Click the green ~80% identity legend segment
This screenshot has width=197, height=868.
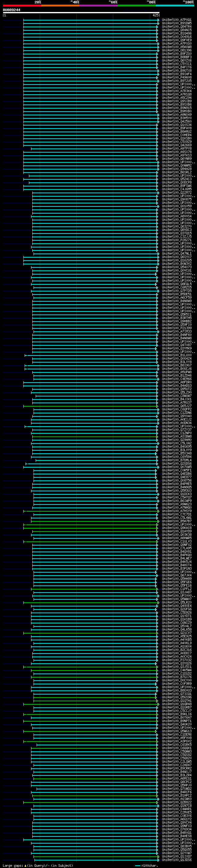tap(137, 6)
